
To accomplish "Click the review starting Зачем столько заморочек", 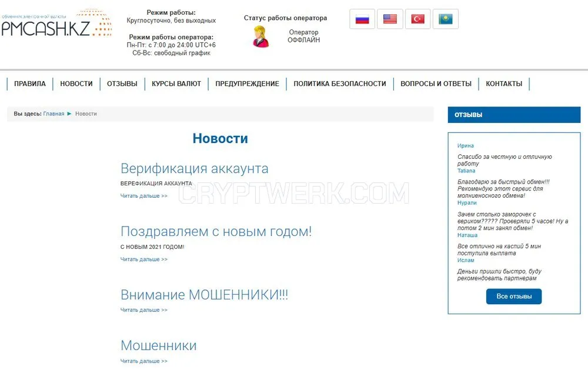I will coord(513,221).
